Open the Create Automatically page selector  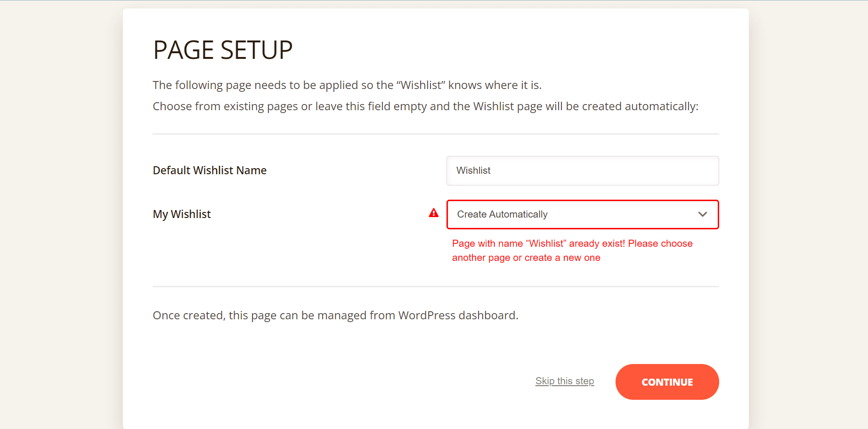coord(583,214)
